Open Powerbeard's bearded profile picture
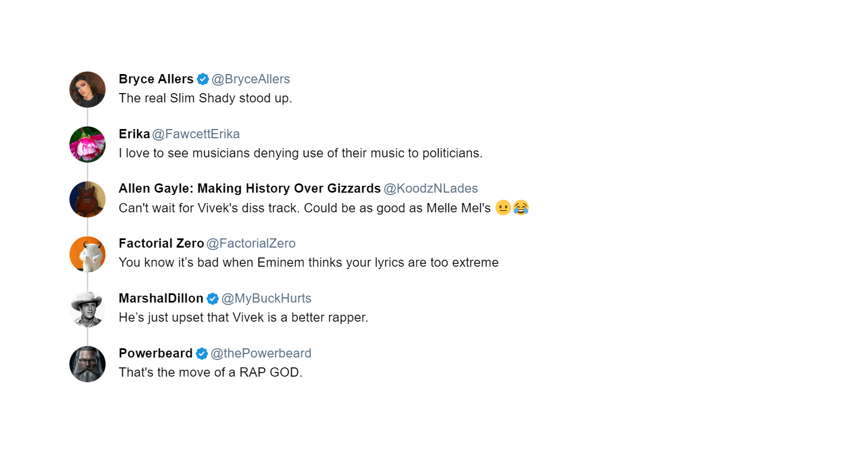Screen dimensions: 868x453 pos(87,364)
